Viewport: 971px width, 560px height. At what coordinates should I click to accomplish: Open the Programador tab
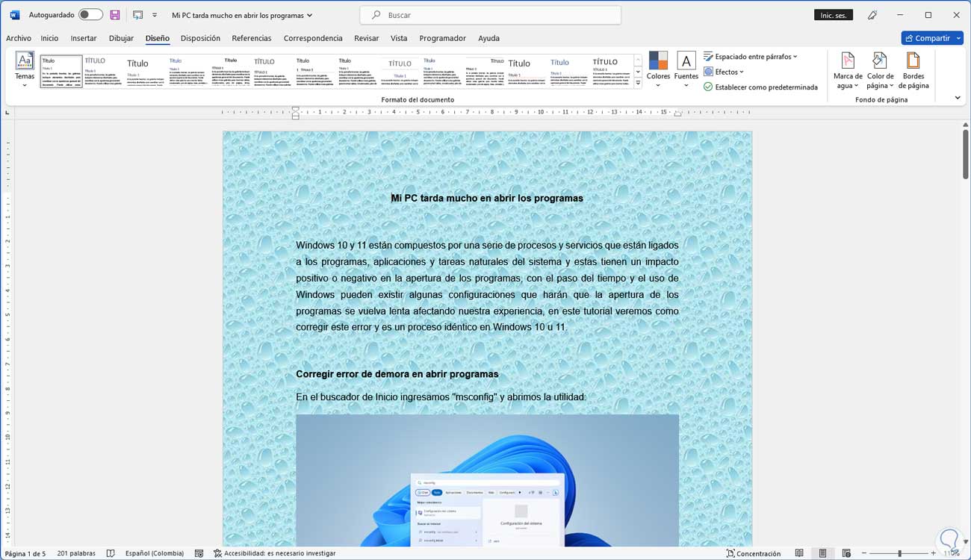pos(443,38)
